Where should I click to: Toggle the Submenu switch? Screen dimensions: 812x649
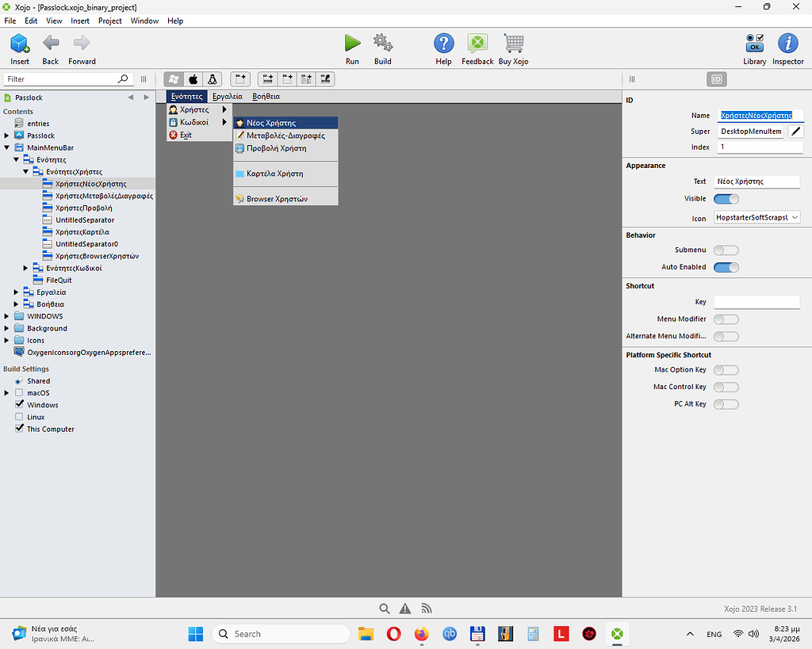pos(726,250)
